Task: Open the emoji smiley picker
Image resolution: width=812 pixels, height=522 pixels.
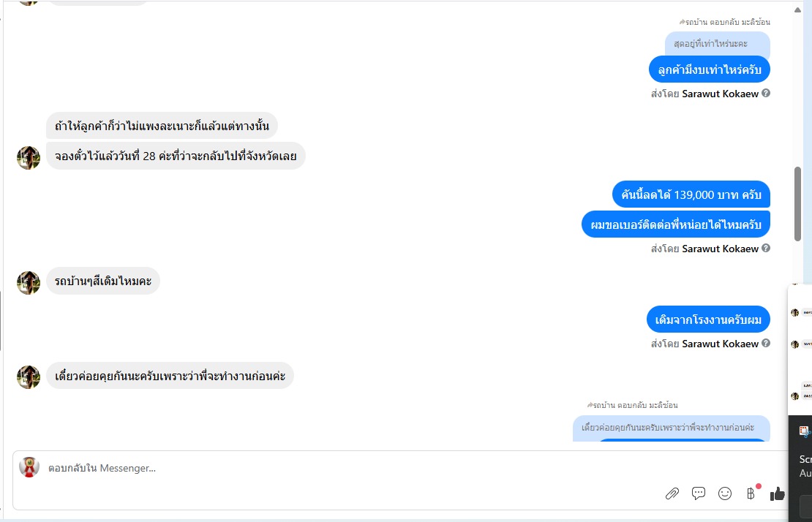Action: [724, 493]
